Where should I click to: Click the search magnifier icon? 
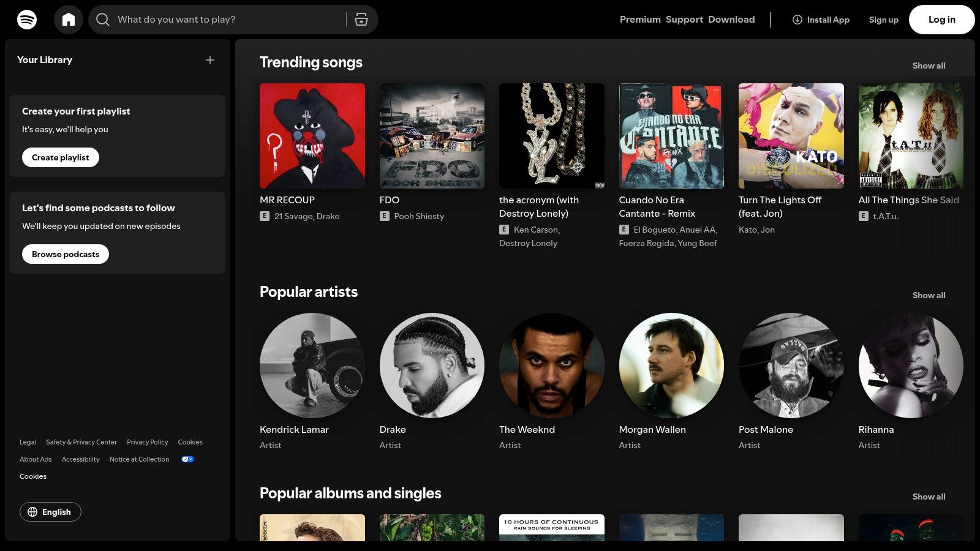[103, 19]
